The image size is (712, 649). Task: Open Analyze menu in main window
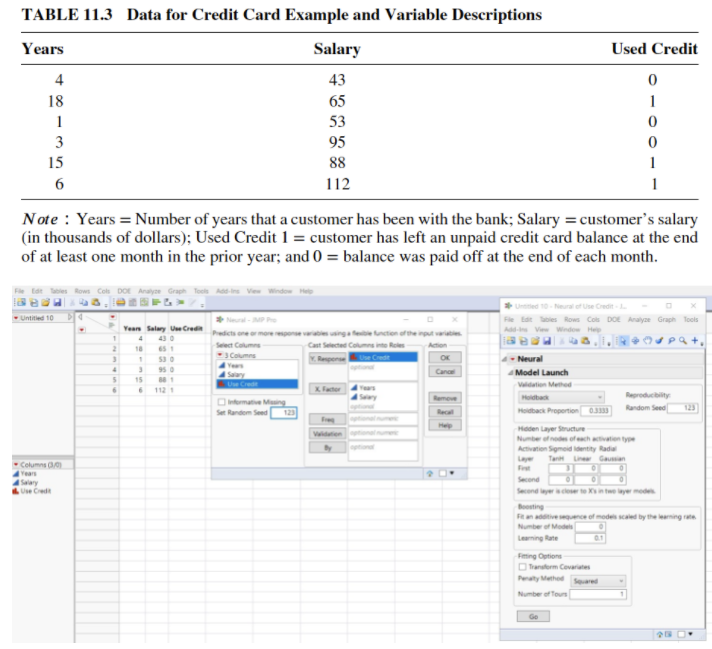149,291
